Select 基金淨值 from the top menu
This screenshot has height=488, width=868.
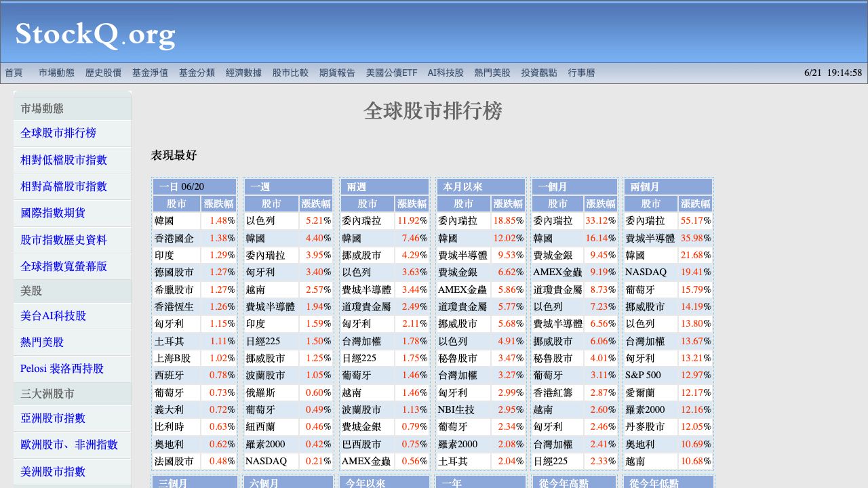[150, 73]
